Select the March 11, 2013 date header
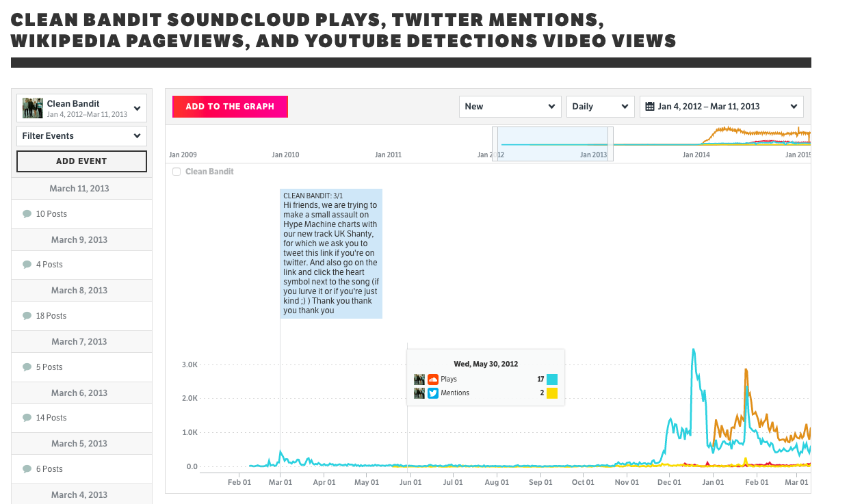The height and width of the screenshot is (504, 849). (79, 189)
